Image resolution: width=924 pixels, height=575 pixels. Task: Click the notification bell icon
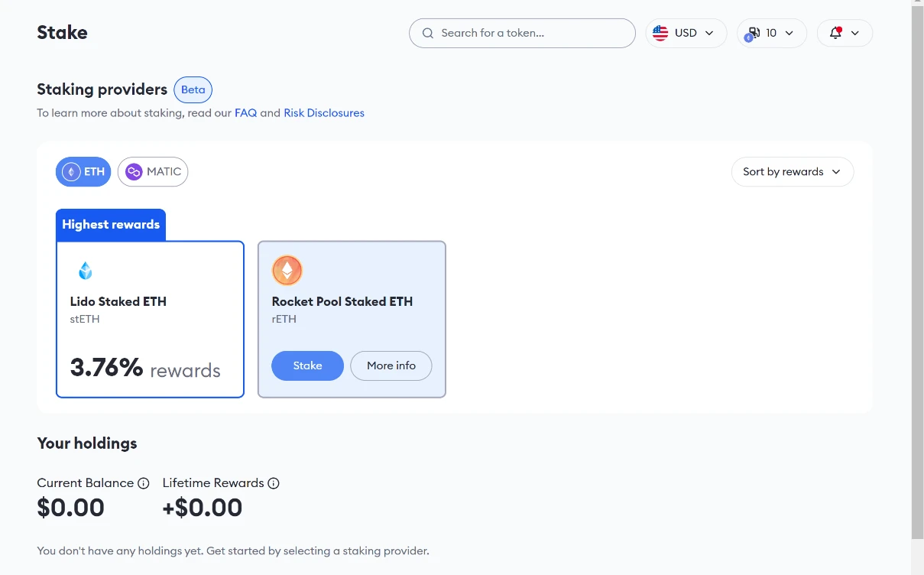coord(835,34)
